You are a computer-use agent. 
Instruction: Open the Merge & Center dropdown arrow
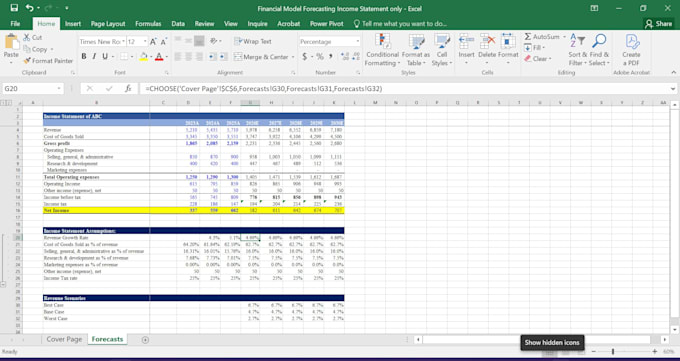[x=293, y=57]
